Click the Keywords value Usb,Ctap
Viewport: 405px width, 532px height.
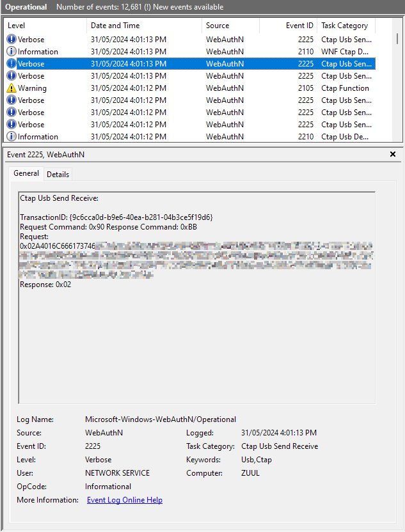click(x=257, y=460)
